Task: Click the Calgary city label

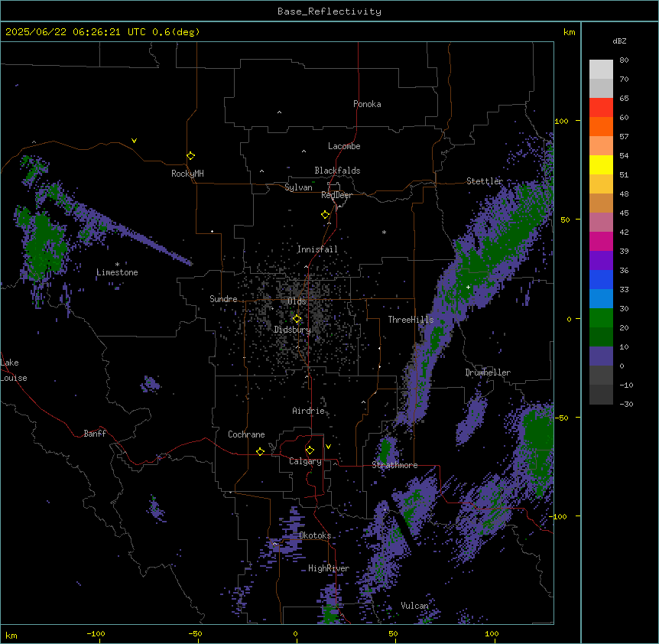Action: click(305, 461)
